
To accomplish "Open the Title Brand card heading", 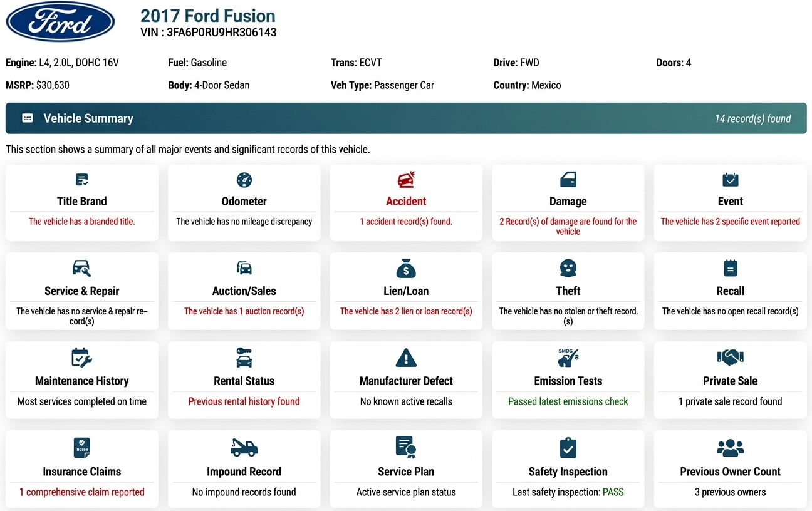I will pos(82,201).
